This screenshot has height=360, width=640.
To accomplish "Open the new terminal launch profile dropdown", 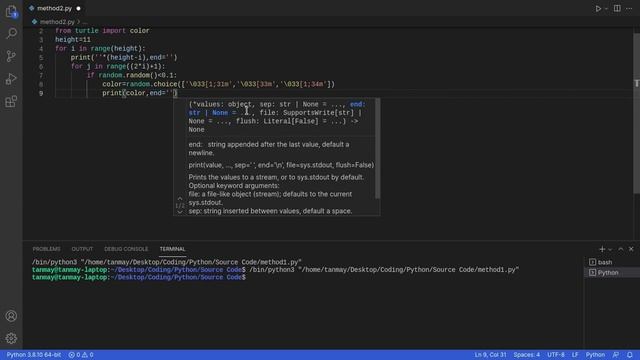I will [x=610, y=249].
